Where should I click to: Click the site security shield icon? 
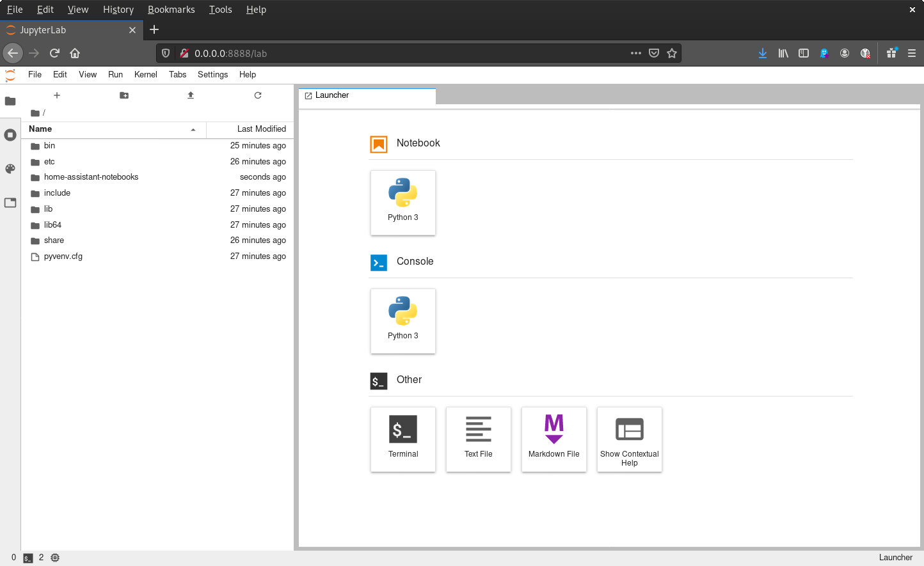tap(166, 53)
